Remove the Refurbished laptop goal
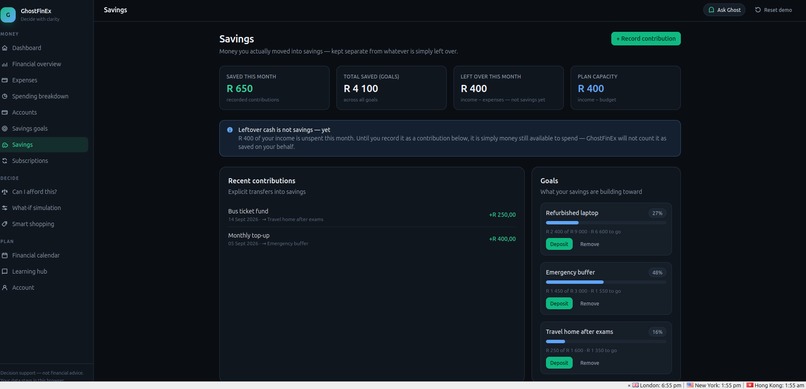 click(x=590, y=244)
